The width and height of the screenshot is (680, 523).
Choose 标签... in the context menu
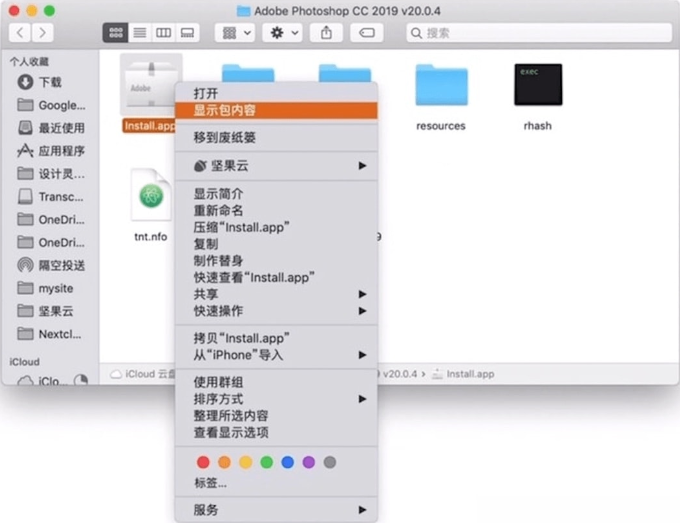tap(276, 483)
